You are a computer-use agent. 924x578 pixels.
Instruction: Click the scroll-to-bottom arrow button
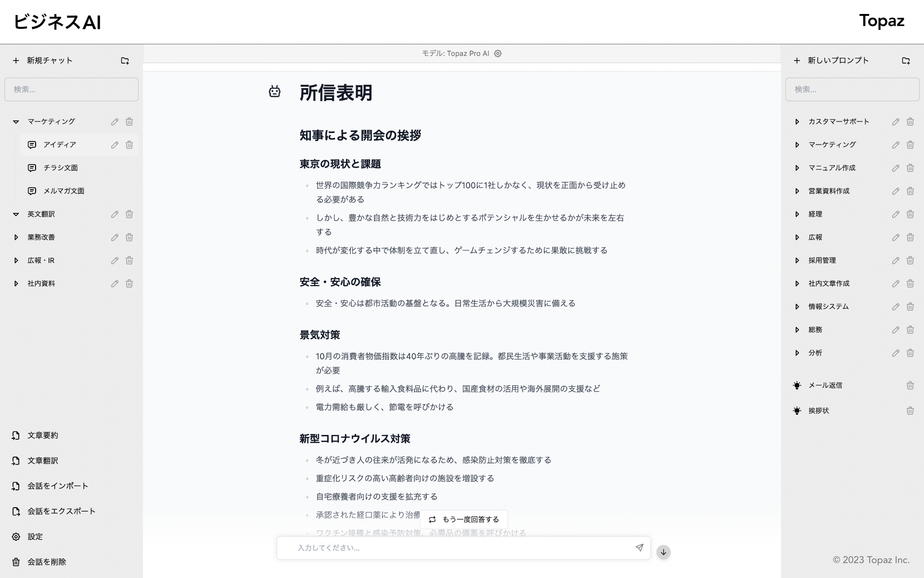click(x=663, y=552)
